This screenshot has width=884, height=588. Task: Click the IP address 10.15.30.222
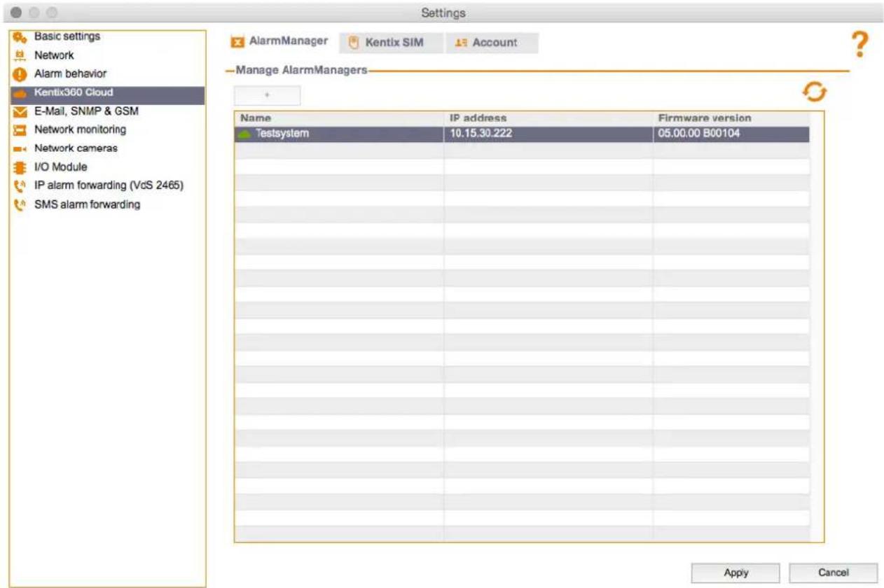click(481, 134)
